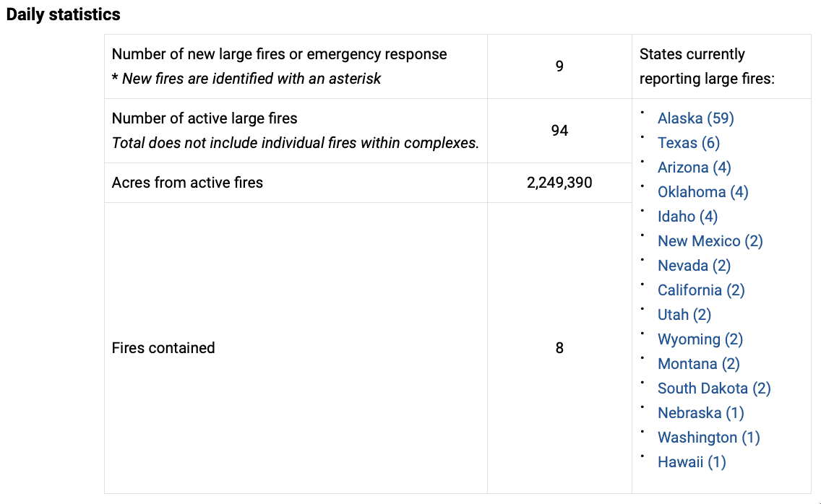The height and width of the screenshot is (504, 821).
Task: Click the Arizona (4) state link
Action: (x=695, y=168)
